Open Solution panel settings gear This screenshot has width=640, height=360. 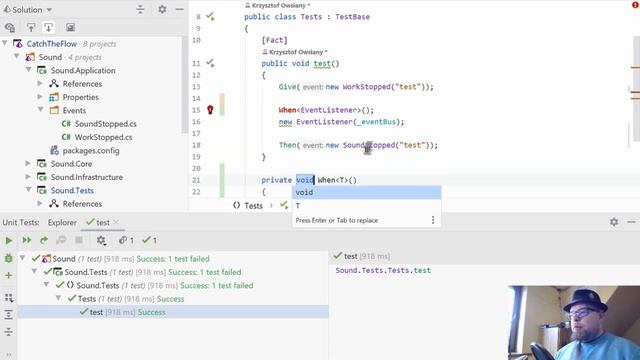coord(162,9)
